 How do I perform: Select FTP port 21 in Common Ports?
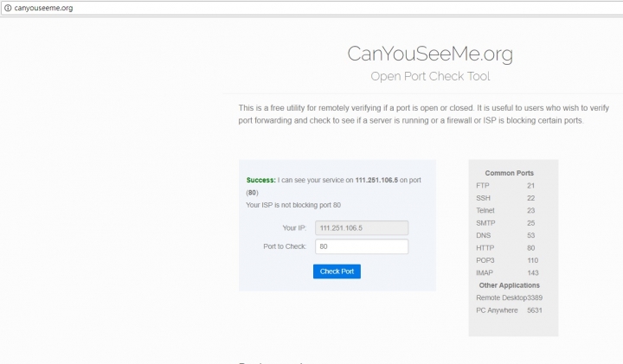pyautogui.click(x=505, y=185)
